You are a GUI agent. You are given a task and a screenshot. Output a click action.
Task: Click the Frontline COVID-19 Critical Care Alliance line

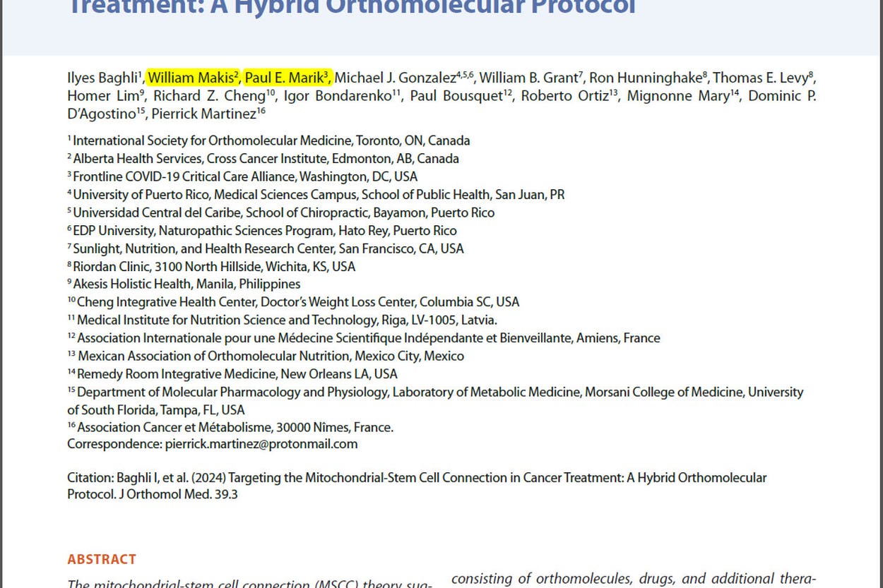(x=242, y=176)
